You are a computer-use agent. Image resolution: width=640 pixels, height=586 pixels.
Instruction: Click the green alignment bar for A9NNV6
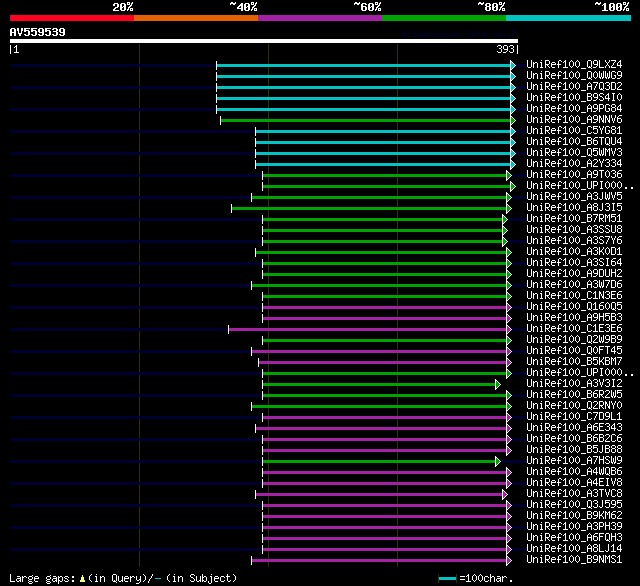pos(365,120)
